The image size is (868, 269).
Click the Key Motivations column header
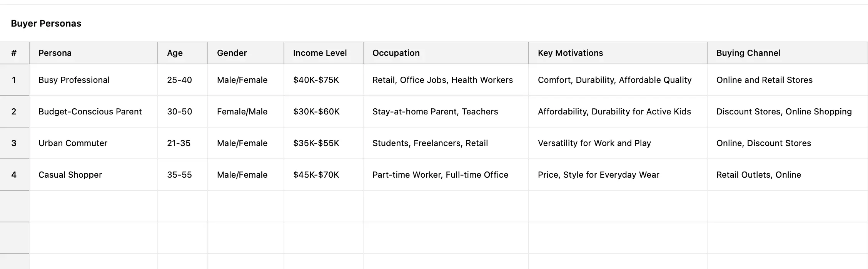[x=570, y=53]
